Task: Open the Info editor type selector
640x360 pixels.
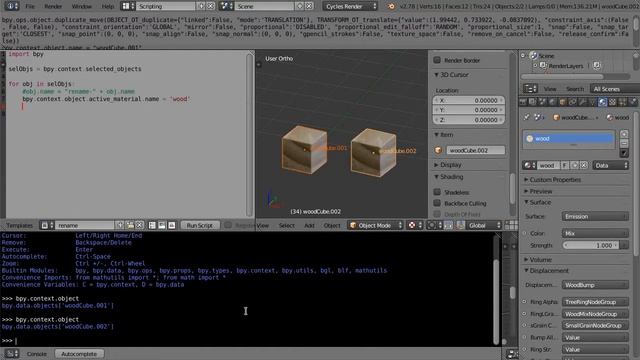Action: 11,6
